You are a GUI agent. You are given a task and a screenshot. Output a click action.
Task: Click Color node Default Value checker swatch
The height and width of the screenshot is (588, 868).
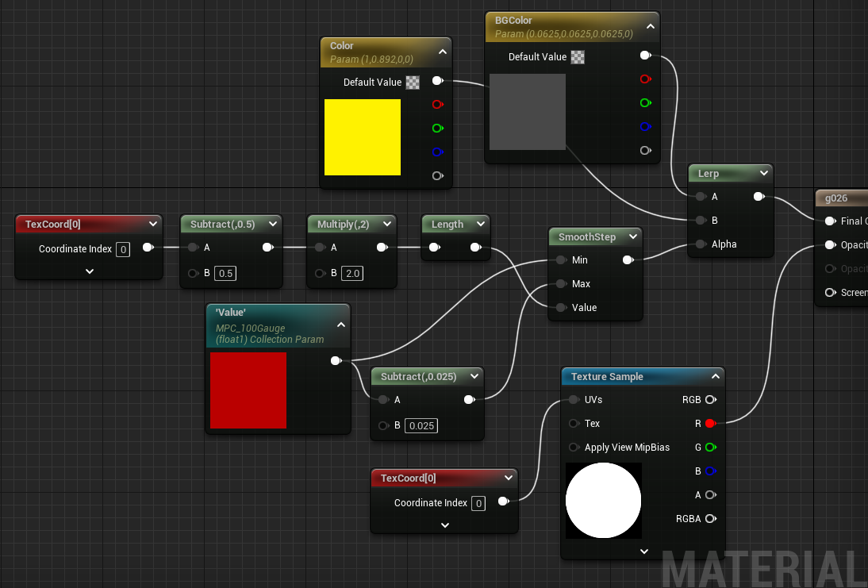(x=413, y=83)
